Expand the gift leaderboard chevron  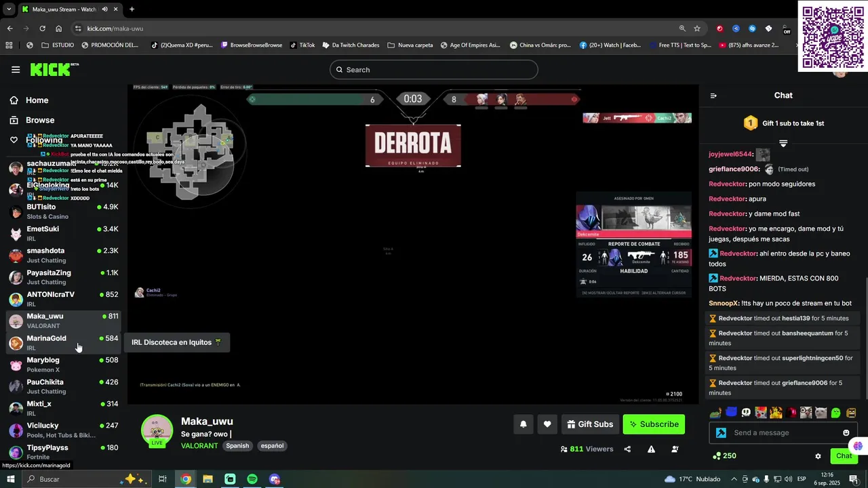tap(783, 143)
